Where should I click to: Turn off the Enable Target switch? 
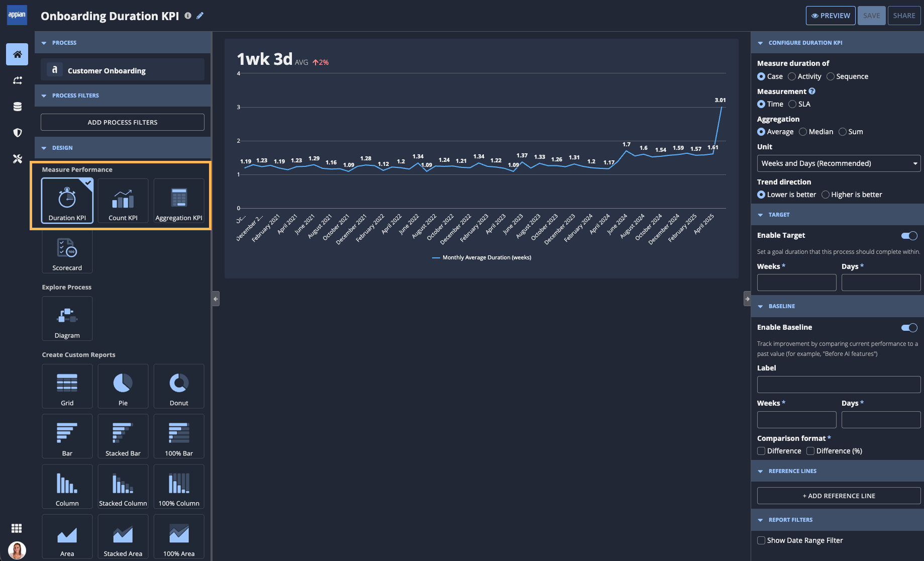(909, 236)
